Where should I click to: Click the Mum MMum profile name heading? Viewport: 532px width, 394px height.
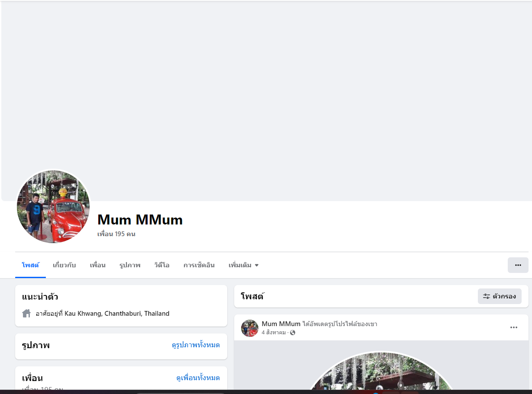point(140,220)
